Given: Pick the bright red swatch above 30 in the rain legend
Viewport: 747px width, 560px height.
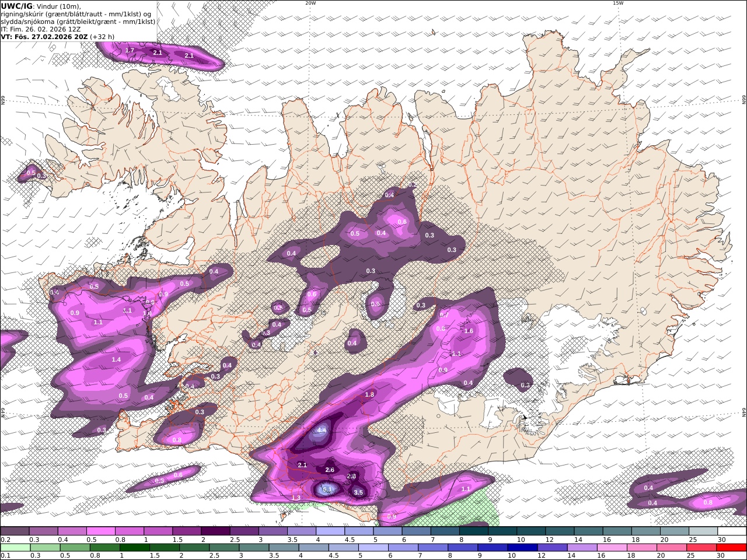Looking at the screenshot, I should coord(731,548).
